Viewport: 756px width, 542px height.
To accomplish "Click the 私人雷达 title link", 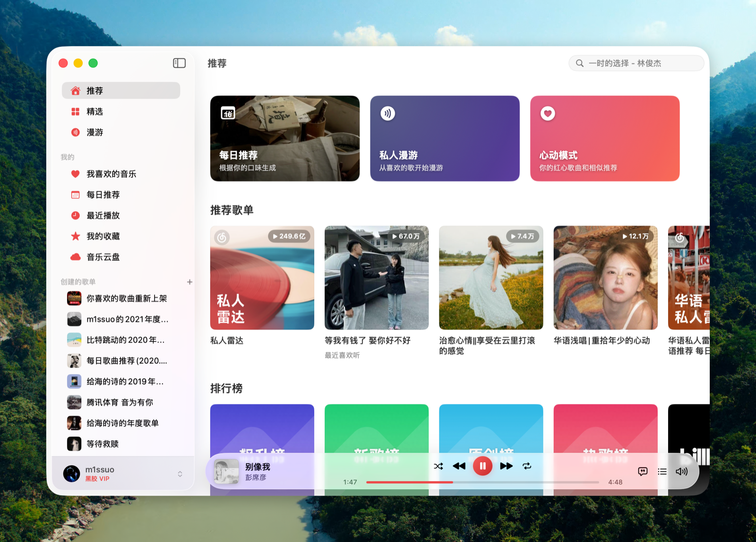I will tap(227, 340).
